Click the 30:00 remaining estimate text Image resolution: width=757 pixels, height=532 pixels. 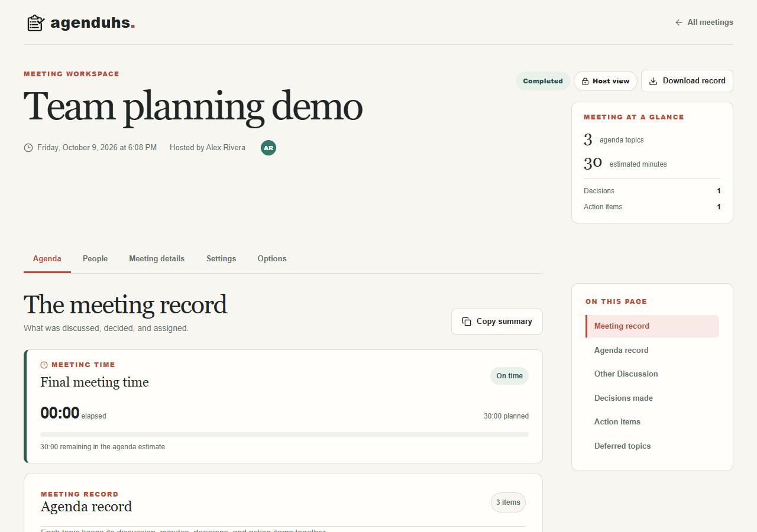tap(103, 447)
